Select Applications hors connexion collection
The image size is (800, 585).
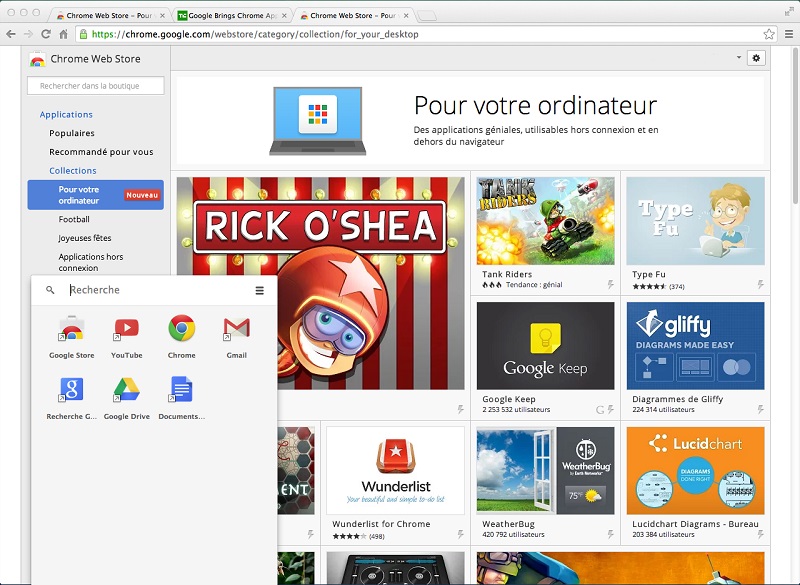point(91,262)
